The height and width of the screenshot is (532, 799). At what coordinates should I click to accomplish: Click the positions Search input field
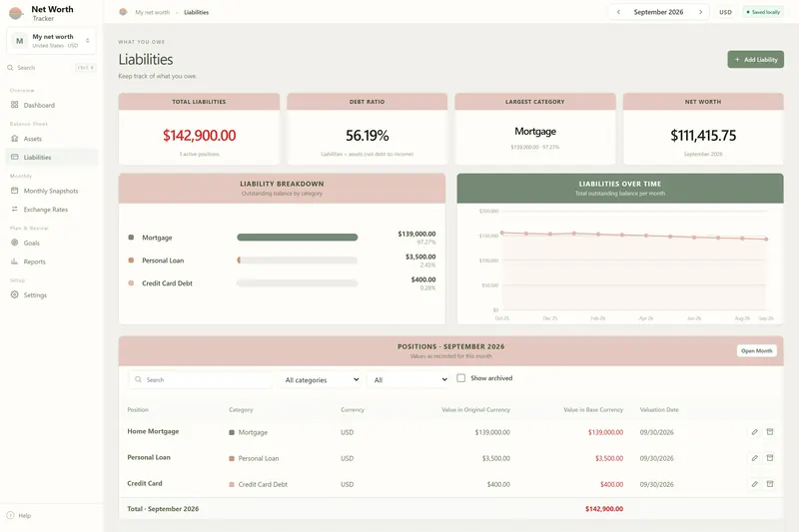tap(200, 379)
